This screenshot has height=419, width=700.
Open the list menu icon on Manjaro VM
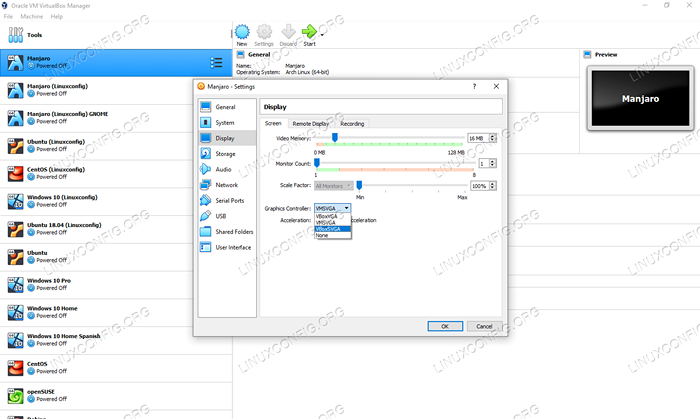217,62
